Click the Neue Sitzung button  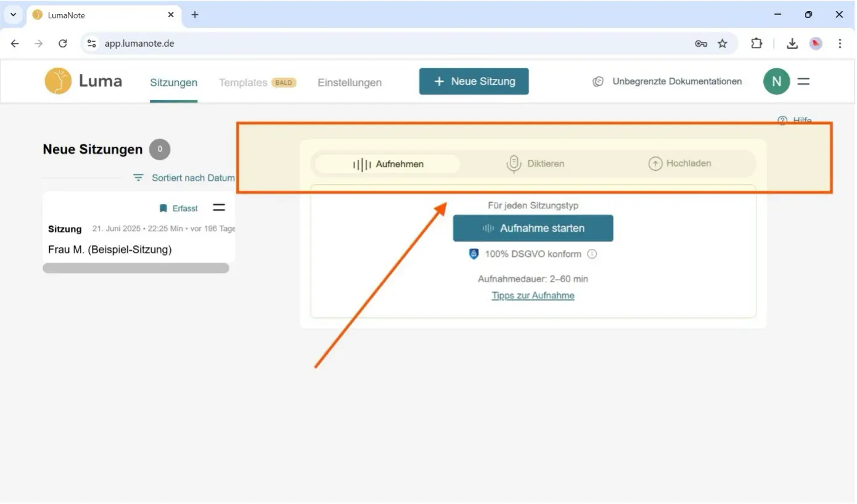(474, 81)
